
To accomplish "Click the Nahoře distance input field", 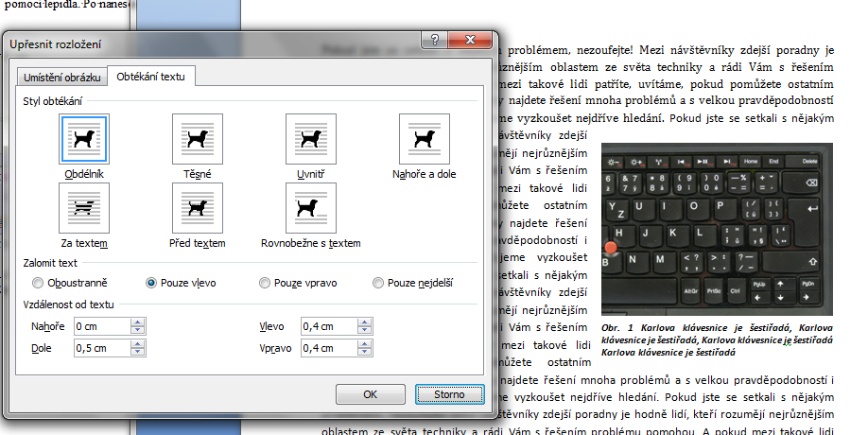I will (102, 326).
